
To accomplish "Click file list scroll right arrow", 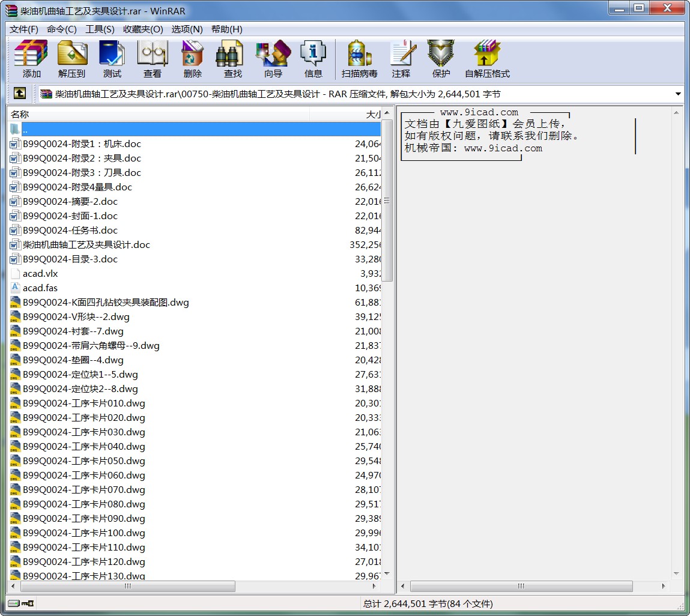I will [375, 586].
